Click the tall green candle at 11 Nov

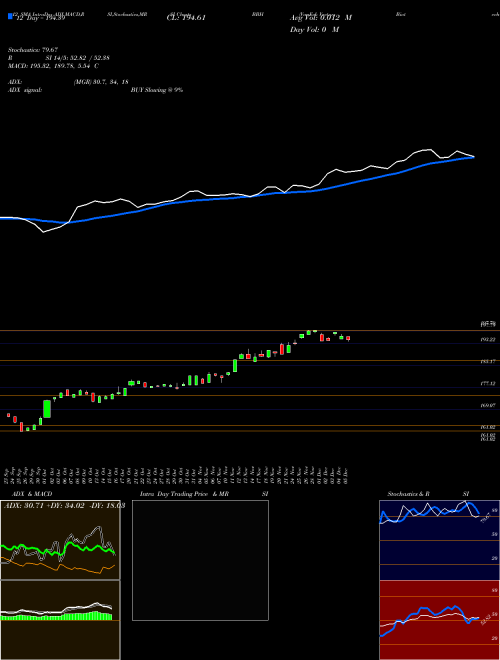tap(235, 365)
